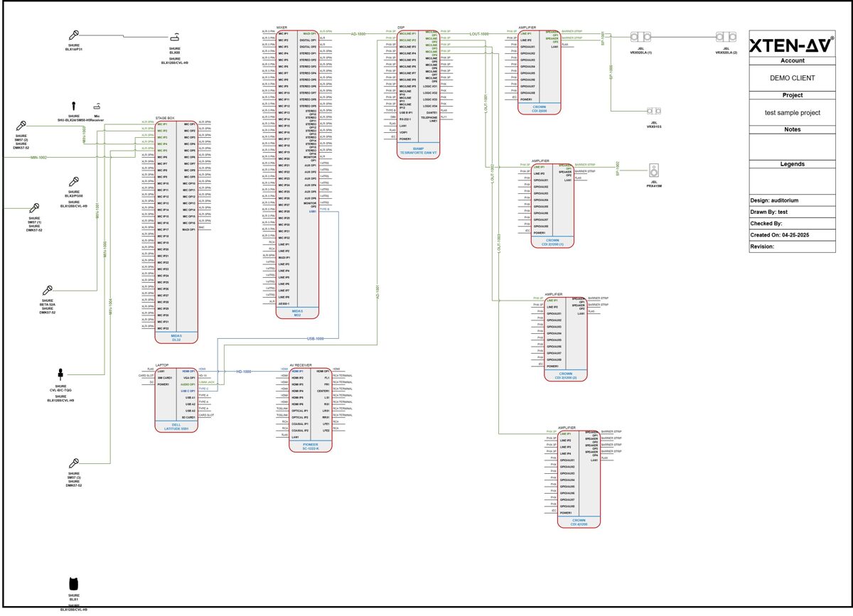Click the HDMI OP1 port on laptop
This screenshot has width=853, height=616.
click(x=188, y=371)
